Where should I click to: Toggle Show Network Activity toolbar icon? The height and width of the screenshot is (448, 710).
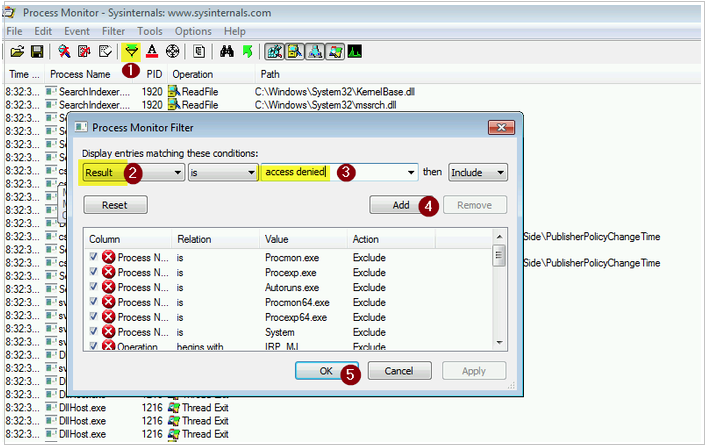pos(315,52)
